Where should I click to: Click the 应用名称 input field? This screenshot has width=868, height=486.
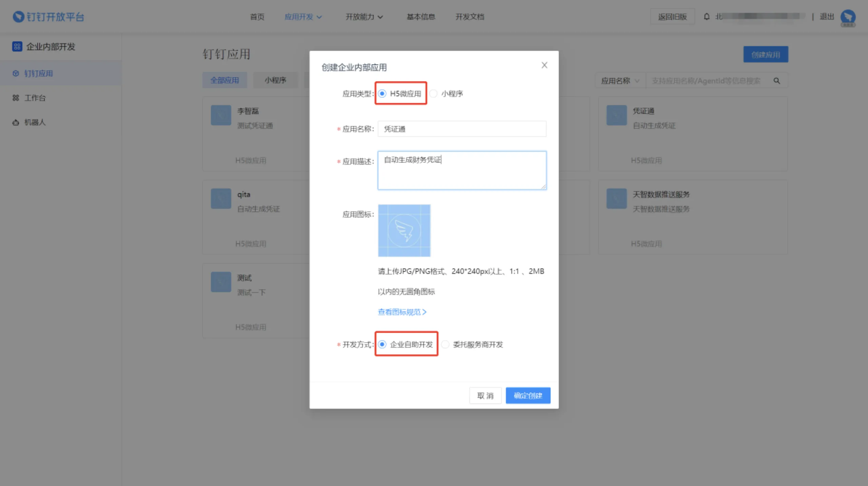click(462, 129)
